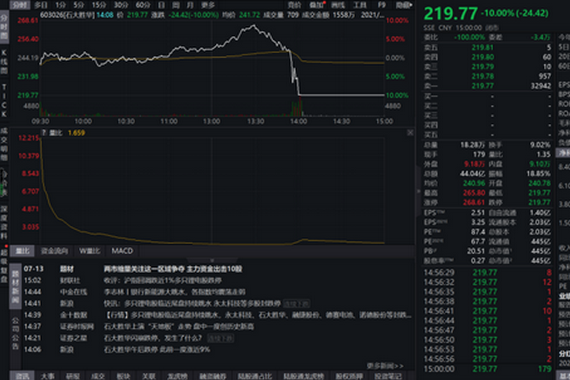Expand the 隐藏 dropdown arrow at top right
Image resolution: width=570 pixels, height=380 pixels.
(411, 5)
